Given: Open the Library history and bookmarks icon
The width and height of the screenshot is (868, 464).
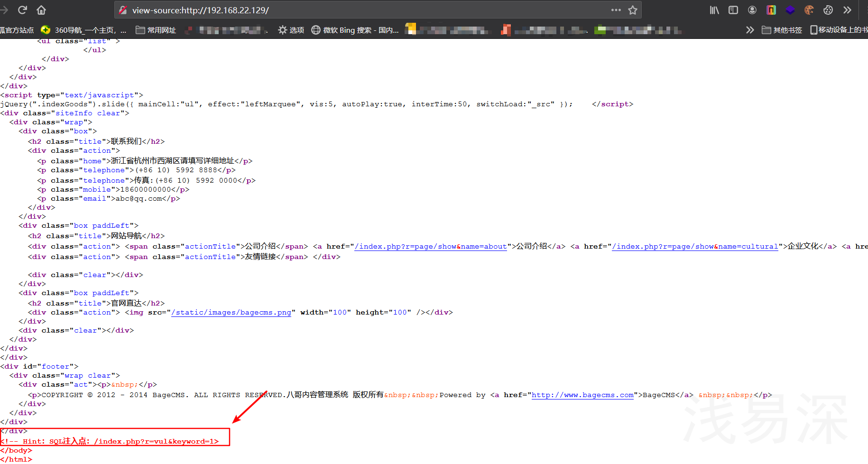Looking at the screenshot, I should coord(714,10).
